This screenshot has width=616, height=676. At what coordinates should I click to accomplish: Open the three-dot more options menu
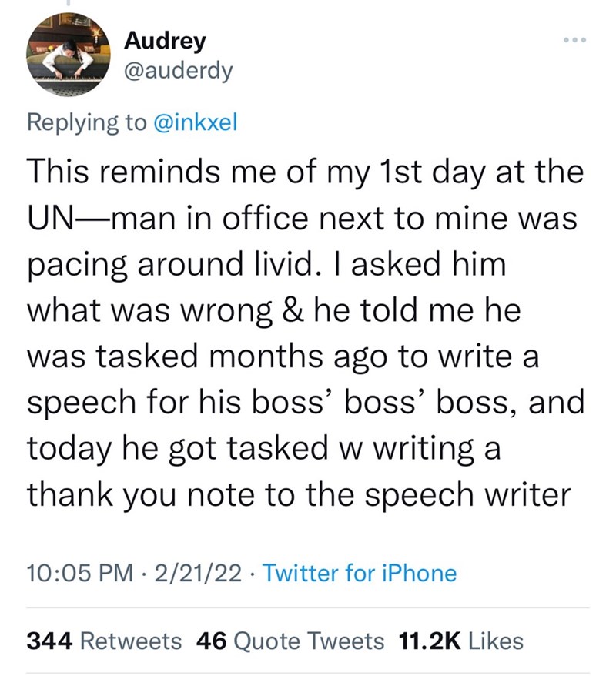[x=574, y=38]
